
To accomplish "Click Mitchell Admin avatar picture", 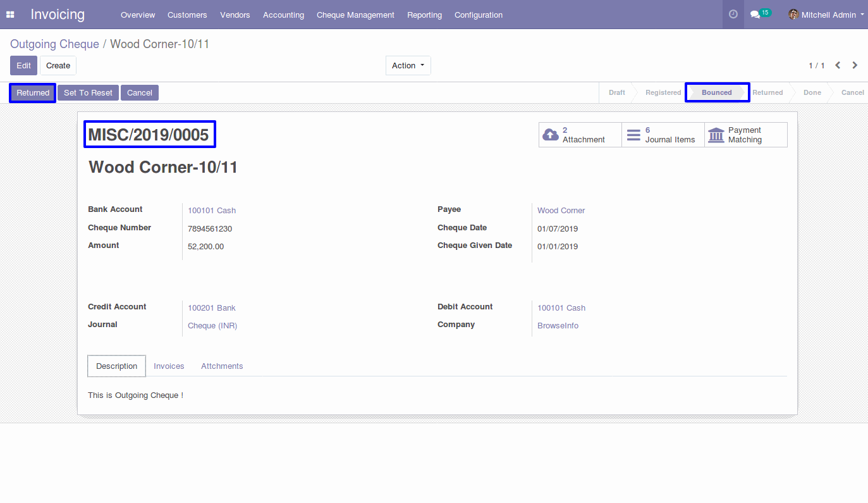I will pos(793,15).
